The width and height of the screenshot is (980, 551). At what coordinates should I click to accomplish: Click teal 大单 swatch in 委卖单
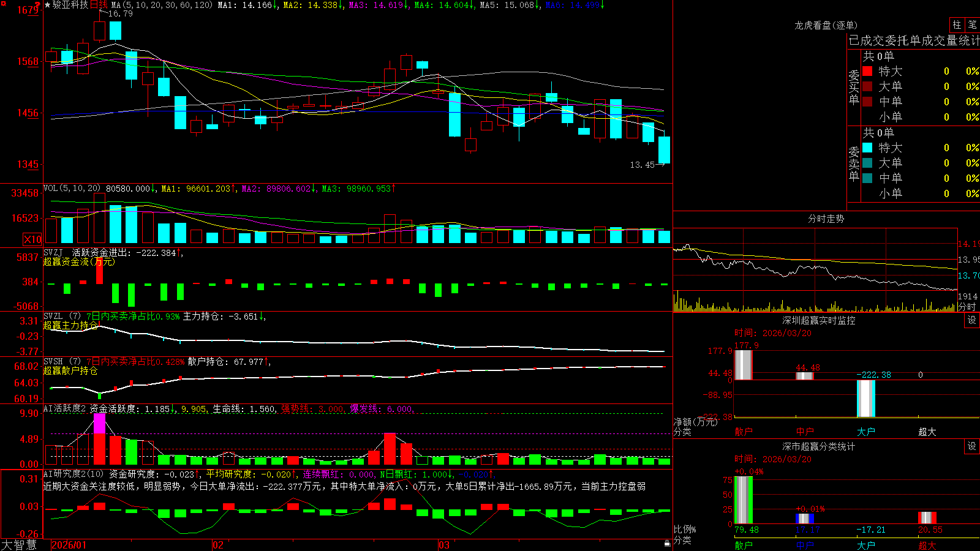867,163
